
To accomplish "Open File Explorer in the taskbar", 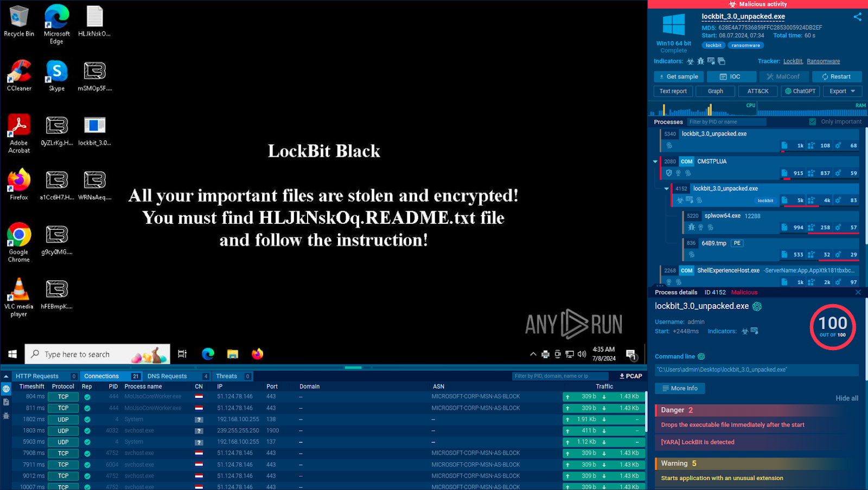I will (x=233, y=354).
